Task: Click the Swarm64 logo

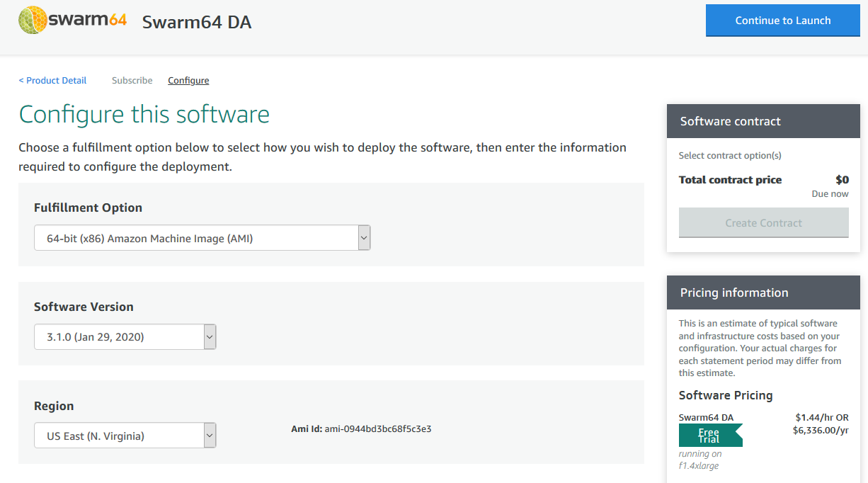Action: click(x=72, y=20)
